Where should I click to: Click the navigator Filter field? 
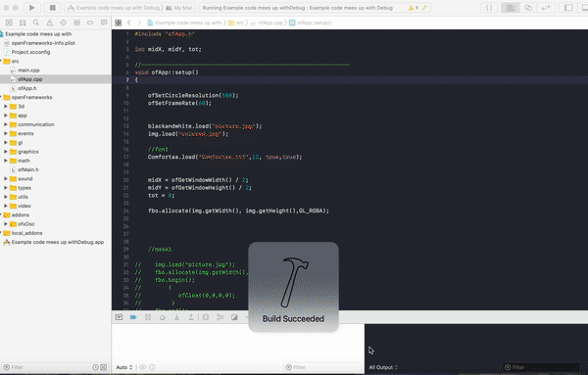click(x=46, y=367)
